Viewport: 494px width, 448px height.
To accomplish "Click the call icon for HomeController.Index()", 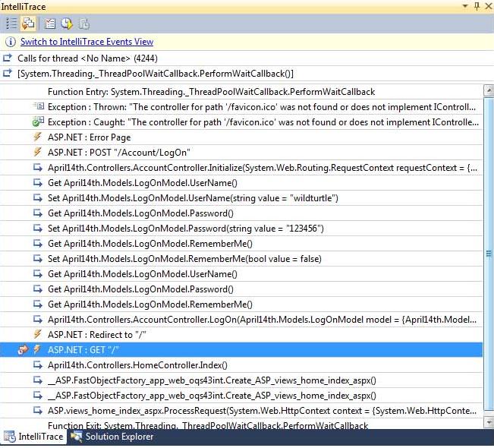I will pos(38,364).
